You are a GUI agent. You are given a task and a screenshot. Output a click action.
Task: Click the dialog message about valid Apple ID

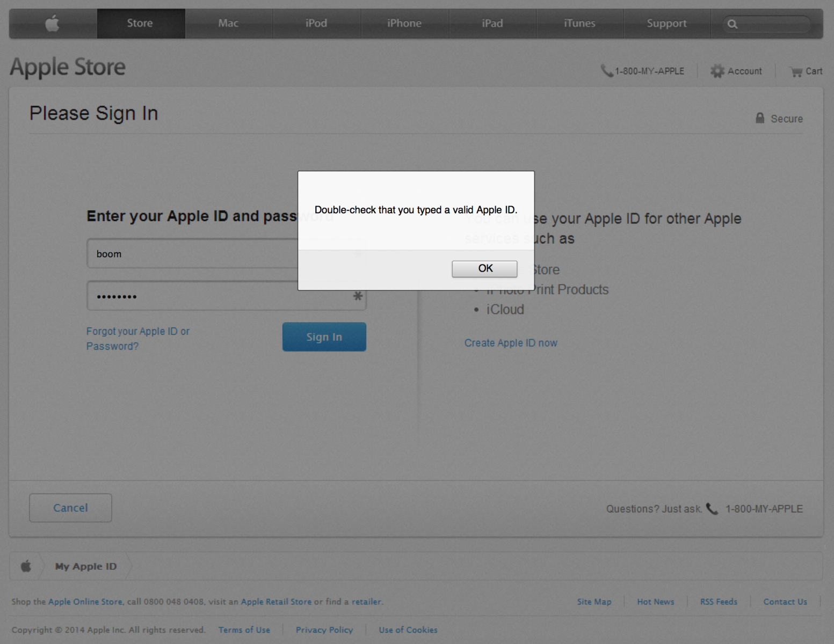[x=416, y=210]
